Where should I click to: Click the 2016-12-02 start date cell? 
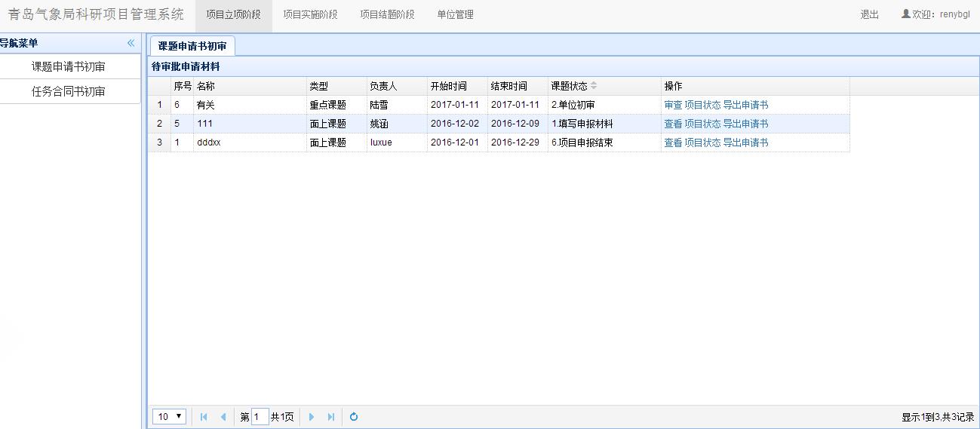point(458,124)
